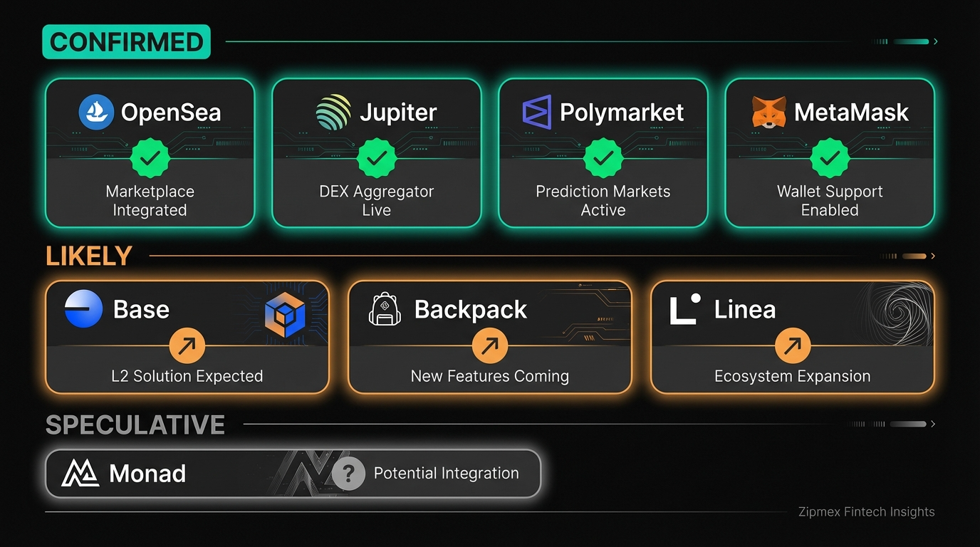This screenshot has width=980, height=547.
Task: Click the orange arrow badge on Linea card
Action: 793,346
